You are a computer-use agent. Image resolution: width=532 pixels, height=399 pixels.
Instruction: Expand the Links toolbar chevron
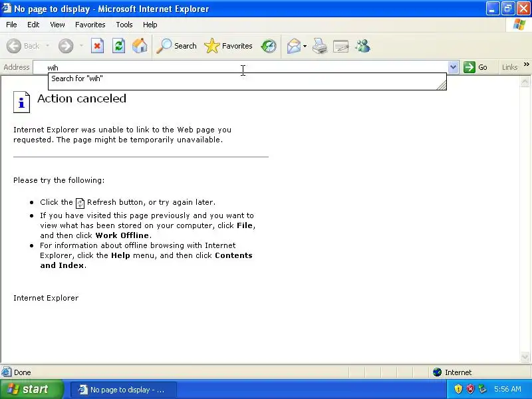[526, 64]
